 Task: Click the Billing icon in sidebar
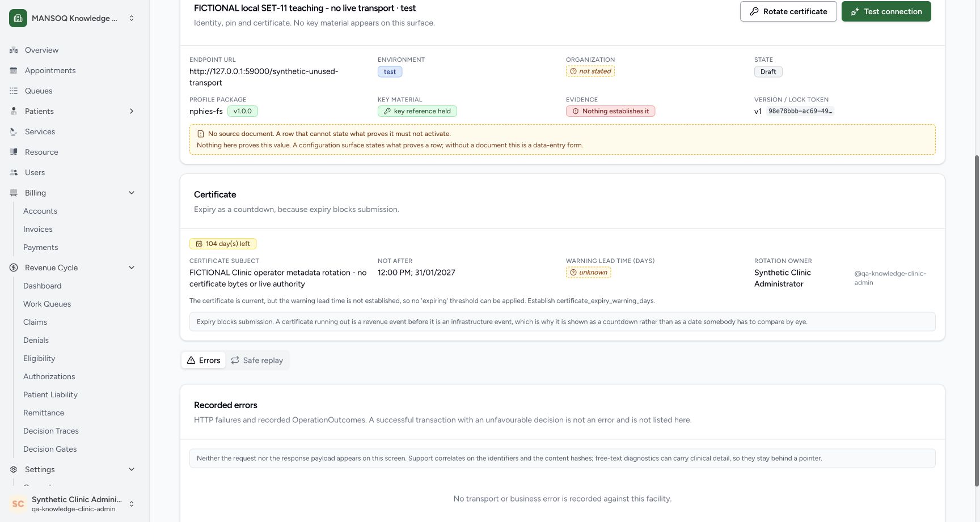coord(14,193)
